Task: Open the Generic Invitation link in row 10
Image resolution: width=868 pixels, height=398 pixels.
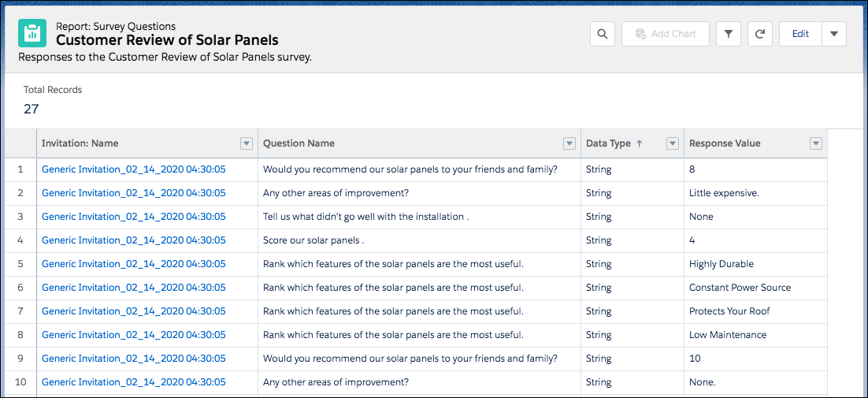Action: point(133,382)
